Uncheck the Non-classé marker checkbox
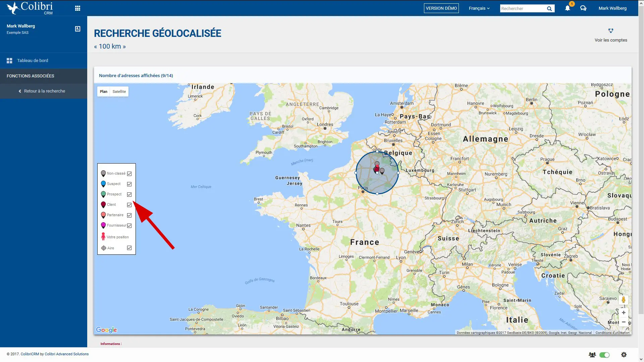Viewport: 644px width, 362px height. 129,174
